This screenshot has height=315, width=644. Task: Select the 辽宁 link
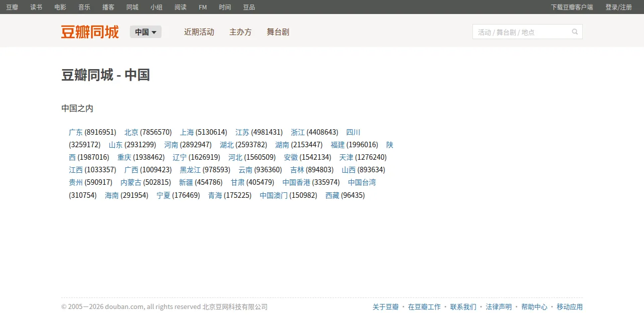coord(180,157)
